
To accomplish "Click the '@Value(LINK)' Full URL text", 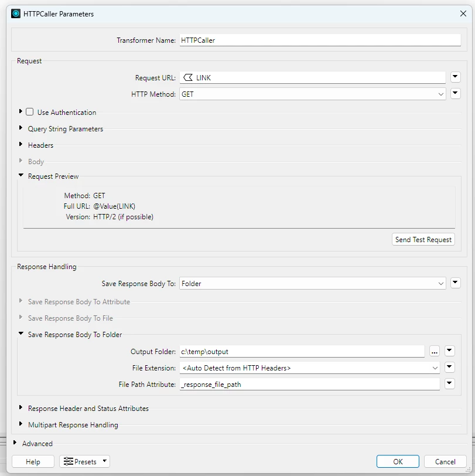I will [114, 206].
